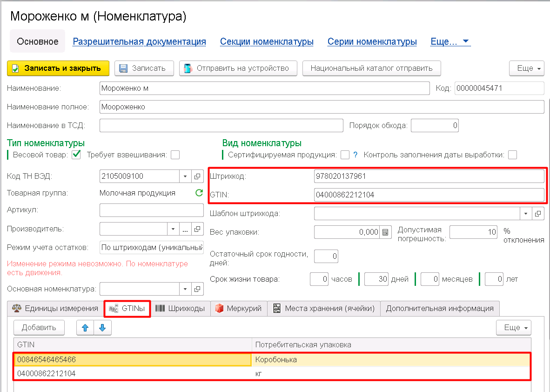Move row up with blue arrow
550x392 pixels.
[85, 328]
